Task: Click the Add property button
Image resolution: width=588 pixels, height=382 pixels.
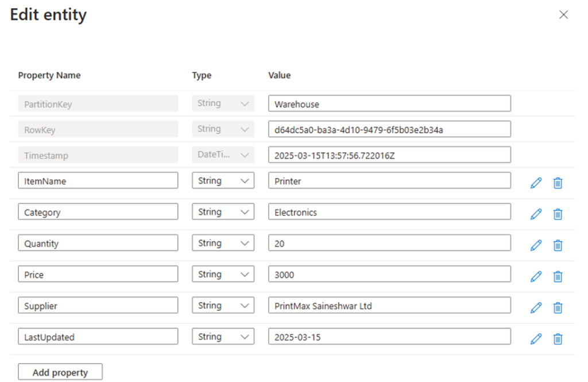Action: point(60,372)
